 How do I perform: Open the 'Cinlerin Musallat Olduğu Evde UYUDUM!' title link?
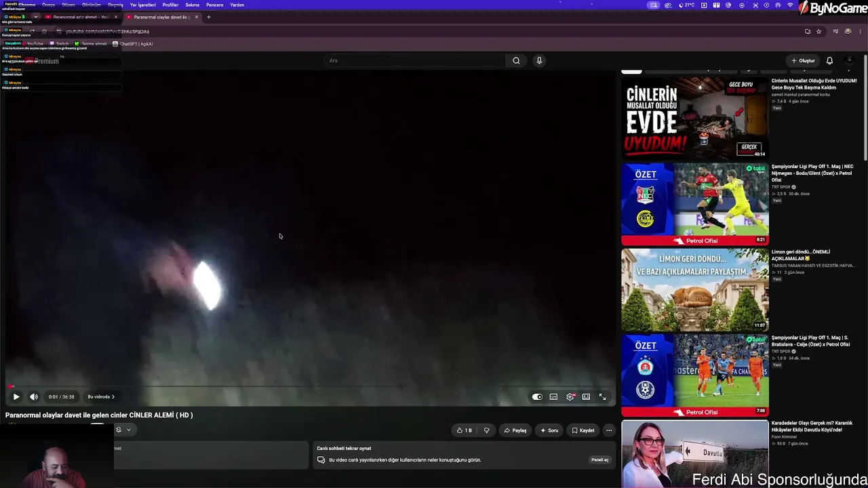click(x=814, y=84)
